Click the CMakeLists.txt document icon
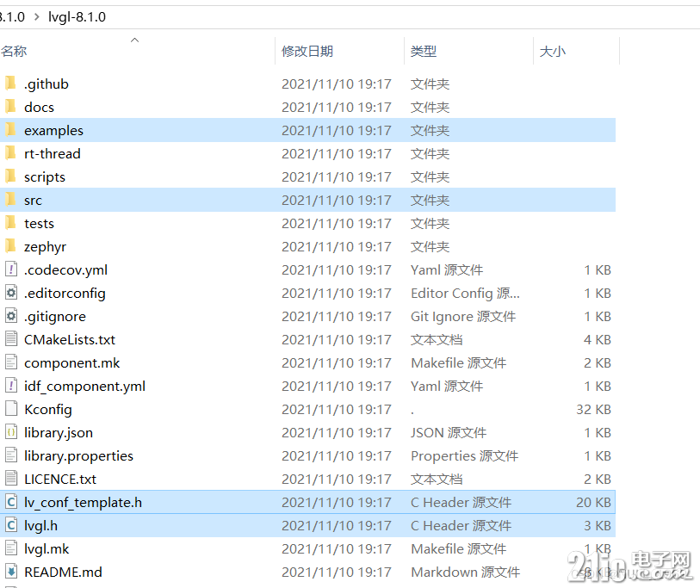The image size is (700, 588). click(11, 339)
